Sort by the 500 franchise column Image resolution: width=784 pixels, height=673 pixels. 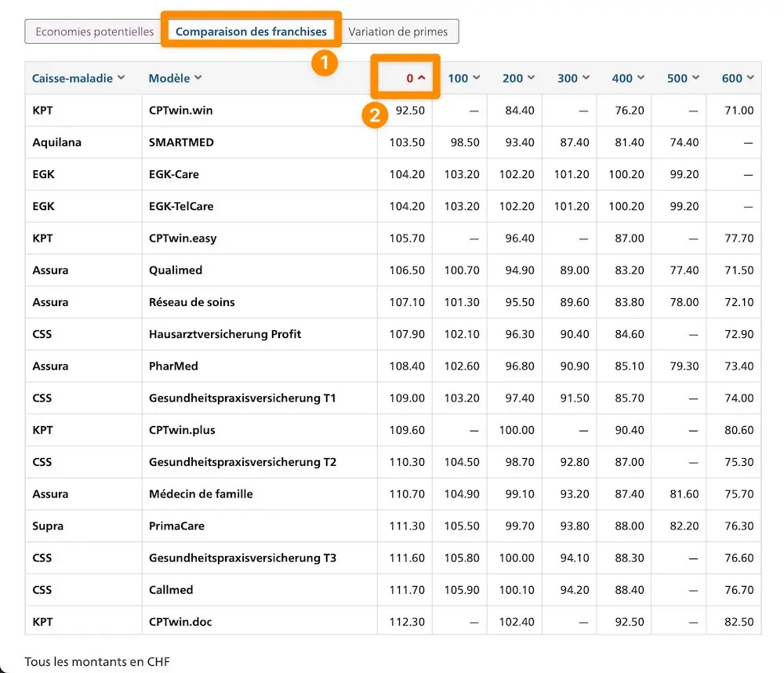[683, 78]
